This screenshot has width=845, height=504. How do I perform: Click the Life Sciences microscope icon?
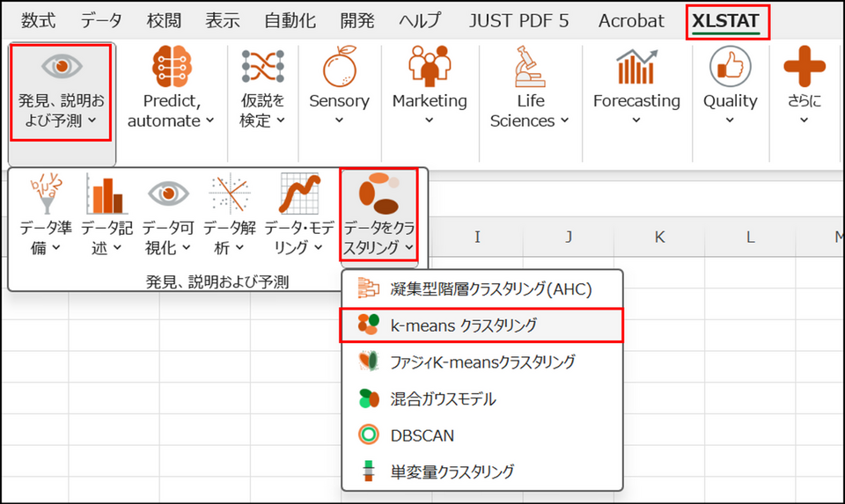click(530, 66)
